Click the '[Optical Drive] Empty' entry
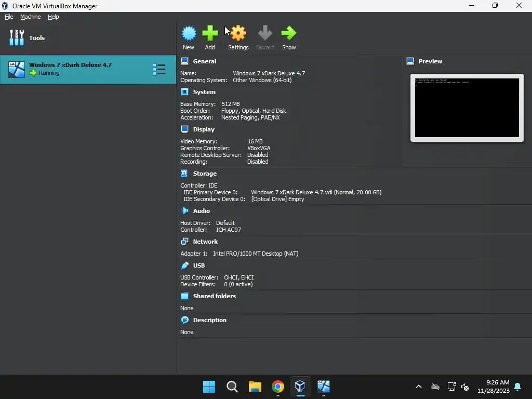The width and height of the screenshot is (532, 399). tap(277, 199)
